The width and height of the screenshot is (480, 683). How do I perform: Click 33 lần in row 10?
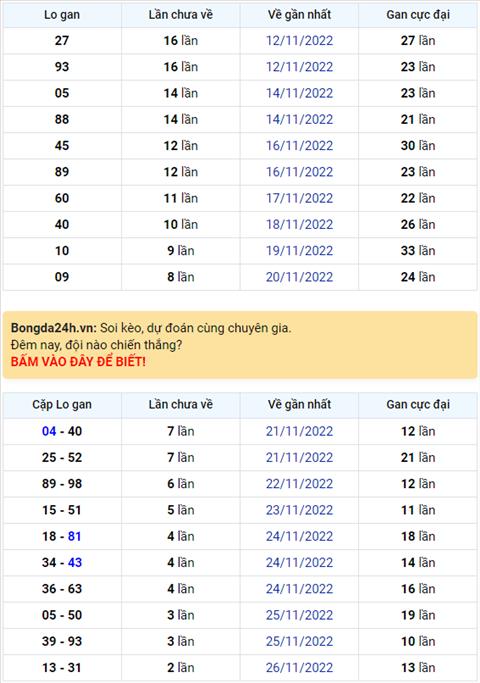coord(418,251)
